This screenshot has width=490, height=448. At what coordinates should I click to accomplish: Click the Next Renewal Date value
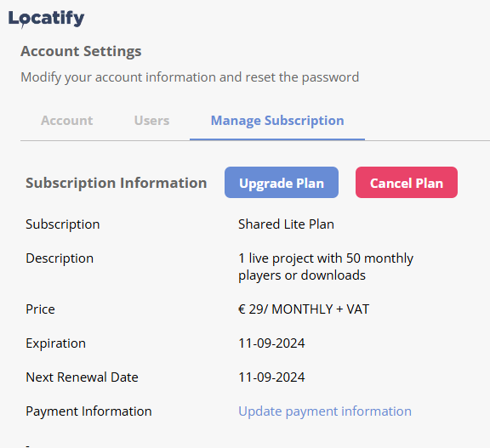[271, 377]
